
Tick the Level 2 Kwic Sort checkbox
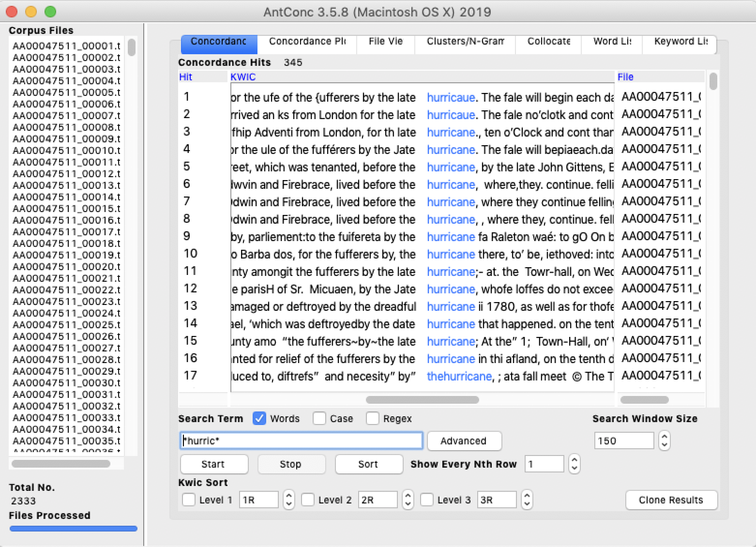pyautogui.click(x=308, y=500)
